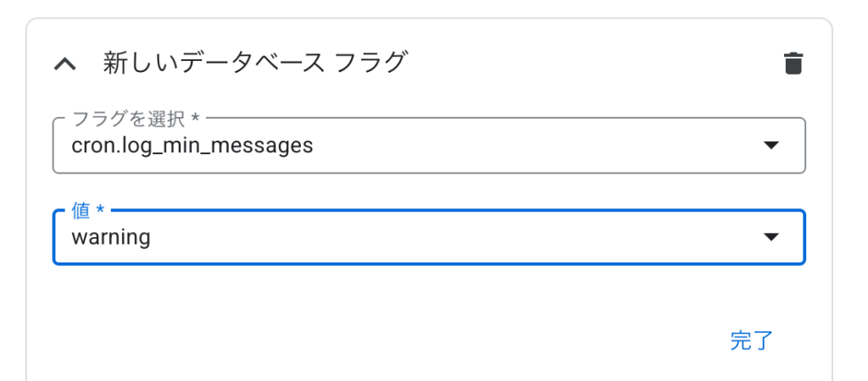This screenshot has width=868, height=381.
Task: Click arrow beside warning value
Action: tap(771, 237)
